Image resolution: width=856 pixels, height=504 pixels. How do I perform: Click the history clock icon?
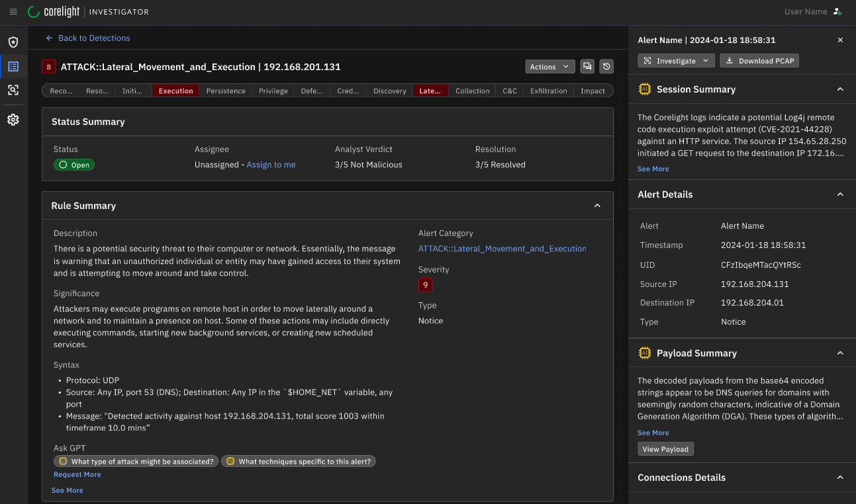pos(606,66)
